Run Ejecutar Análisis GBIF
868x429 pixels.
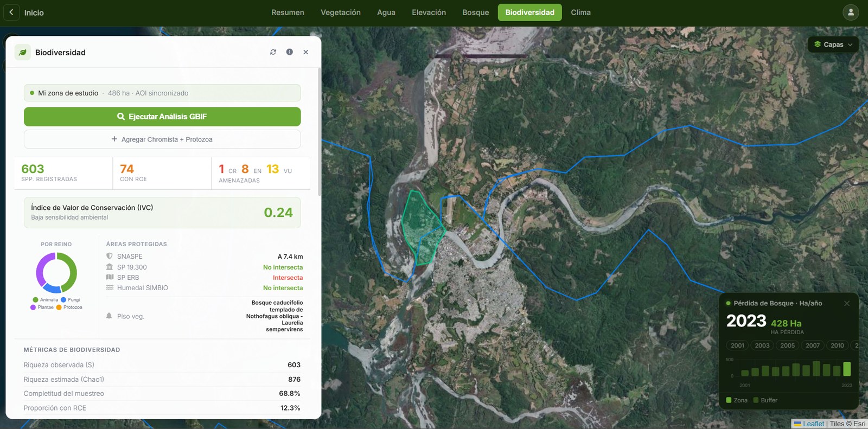pos(162,117)
